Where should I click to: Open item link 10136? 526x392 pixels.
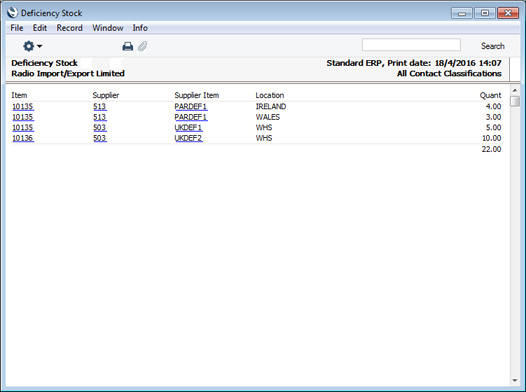pos(23,138)
